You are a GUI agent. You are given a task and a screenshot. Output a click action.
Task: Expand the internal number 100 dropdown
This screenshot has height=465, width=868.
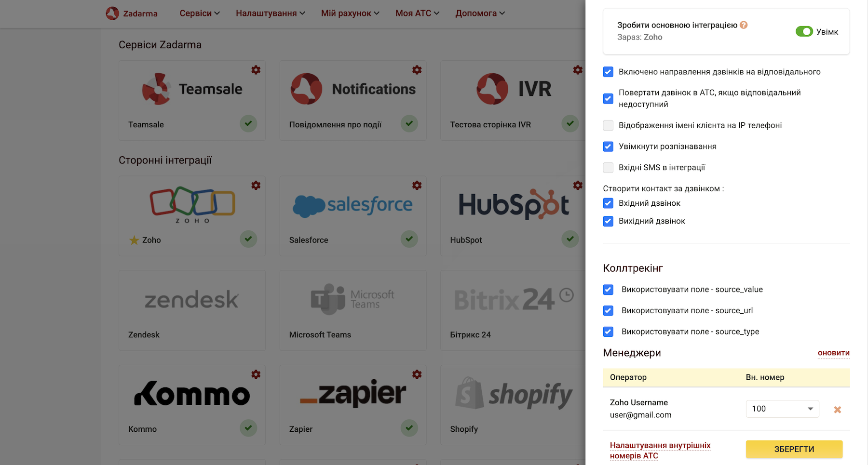(782, 409)
